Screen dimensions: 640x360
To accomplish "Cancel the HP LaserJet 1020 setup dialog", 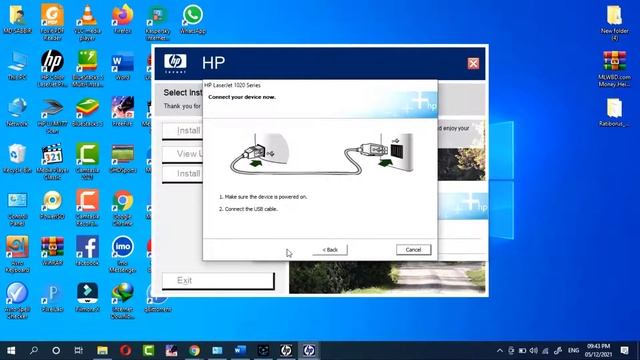I will (413, 249).
